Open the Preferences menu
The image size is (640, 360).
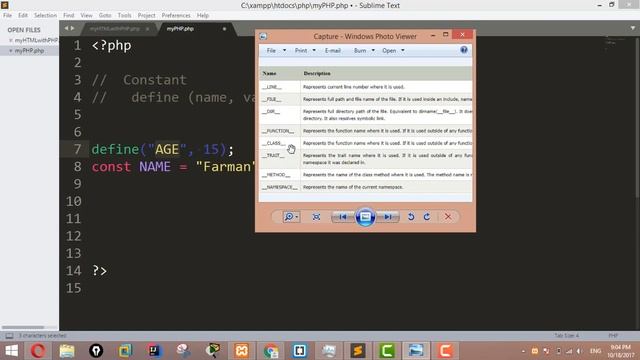click(x=176, y=15)
